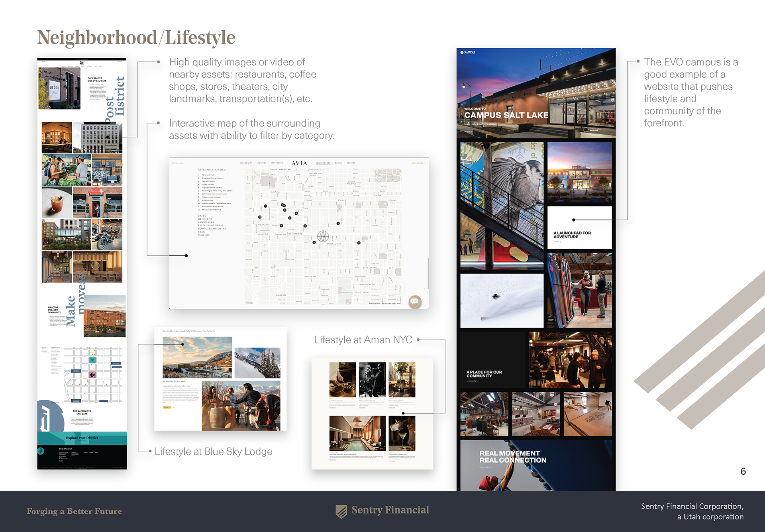This screenshot has width=765, height=532.
Task: Click the AVIA emblem marker on the map
Action: coord(323,236)
